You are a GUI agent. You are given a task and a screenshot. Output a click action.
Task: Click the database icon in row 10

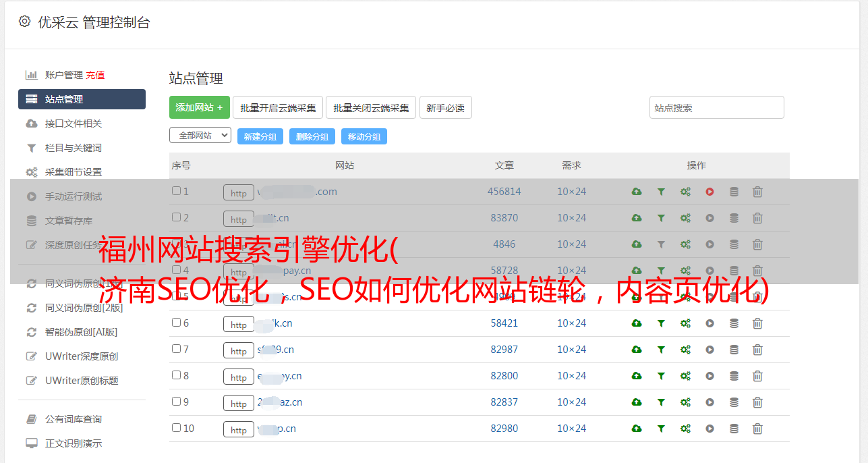click(x=734, y=429)
